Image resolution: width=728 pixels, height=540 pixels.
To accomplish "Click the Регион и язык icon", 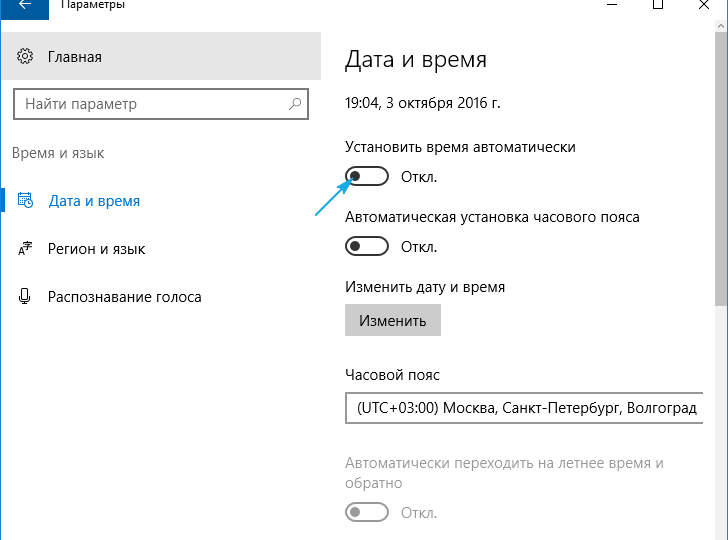I will tap(26, 249).
